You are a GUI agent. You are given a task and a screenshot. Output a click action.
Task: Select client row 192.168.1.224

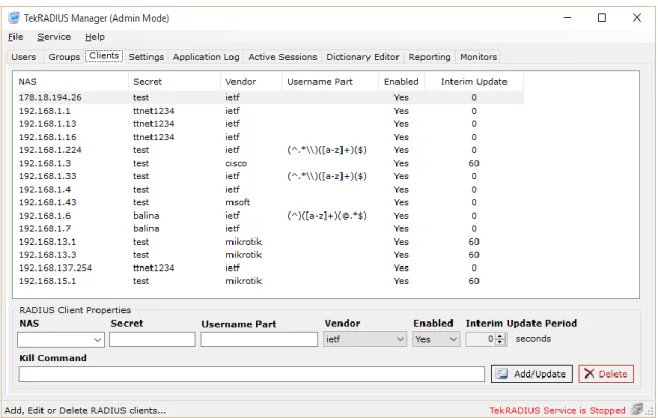pos(269,150)
